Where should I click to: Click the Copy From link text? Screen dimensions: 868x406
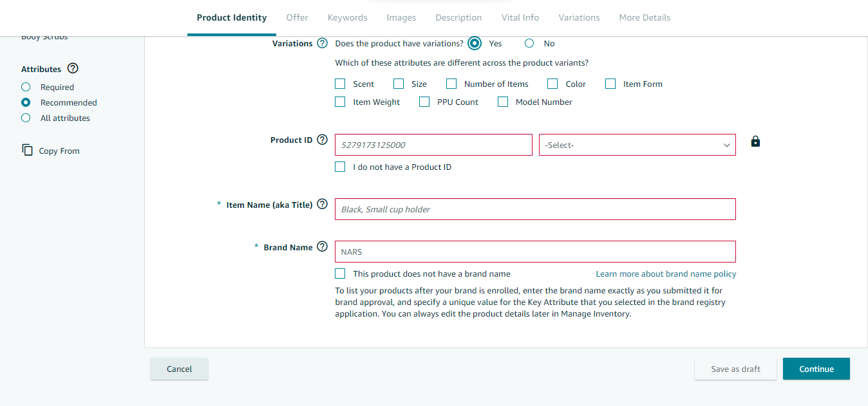(x=59, y=151)
